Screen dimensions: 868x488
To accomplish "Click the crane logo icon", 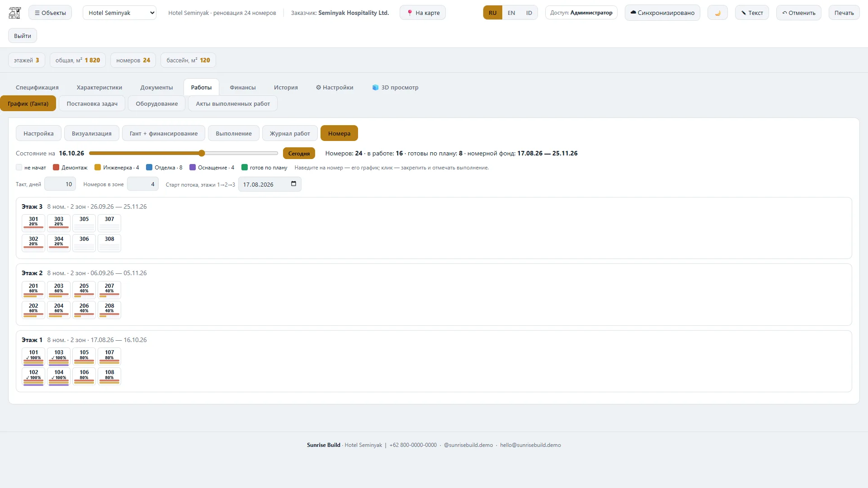I will 15,13.
